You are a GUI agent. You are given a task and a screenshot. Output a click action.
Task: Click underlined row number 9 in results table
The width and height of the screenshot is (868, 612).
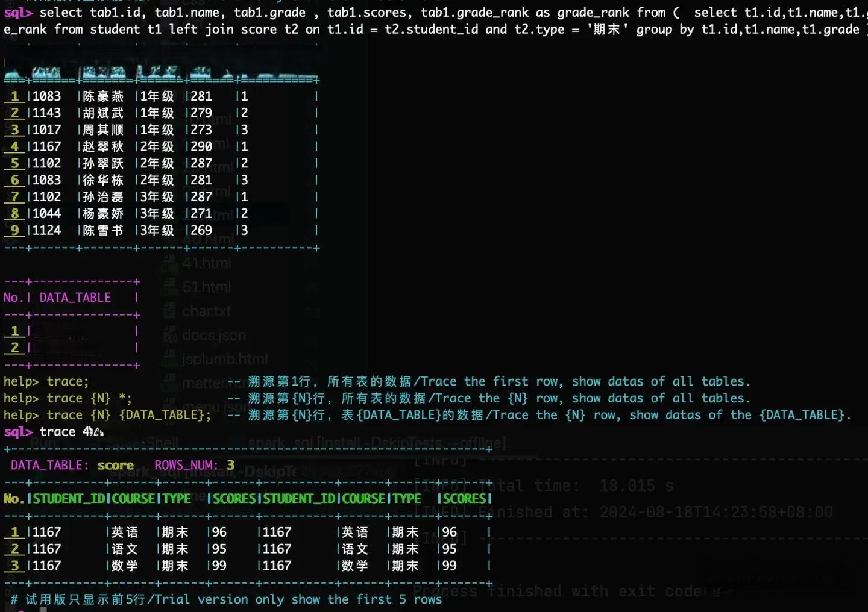click(x=14, y=230)
